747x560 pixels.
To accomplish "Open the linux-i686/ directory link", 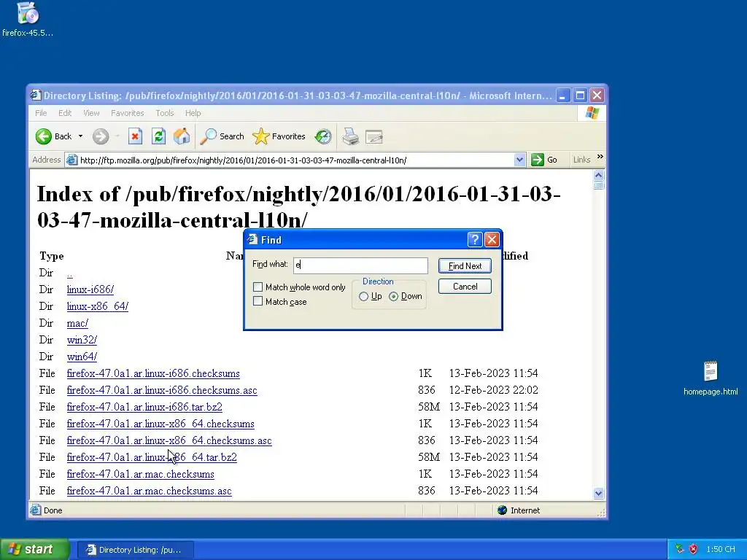I will (90, 289).
